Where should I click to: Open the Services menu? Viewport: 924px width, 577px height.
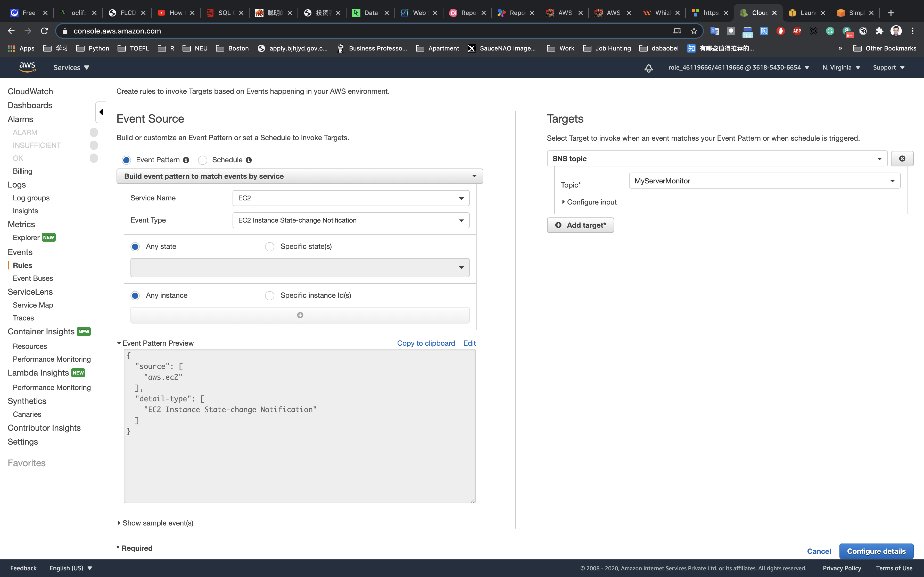pyautogui.click(x=71, y=67)
